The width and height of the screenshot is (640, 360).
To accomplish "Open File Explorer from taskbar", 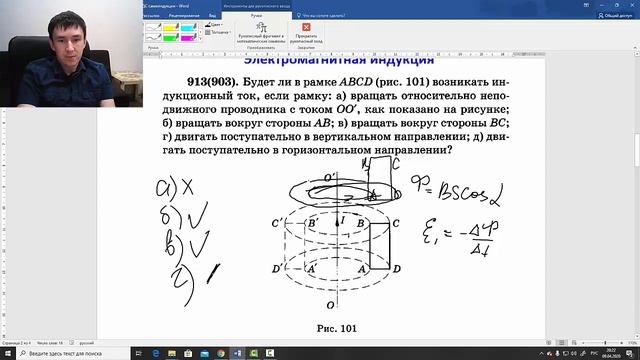I will pos(172,353).
